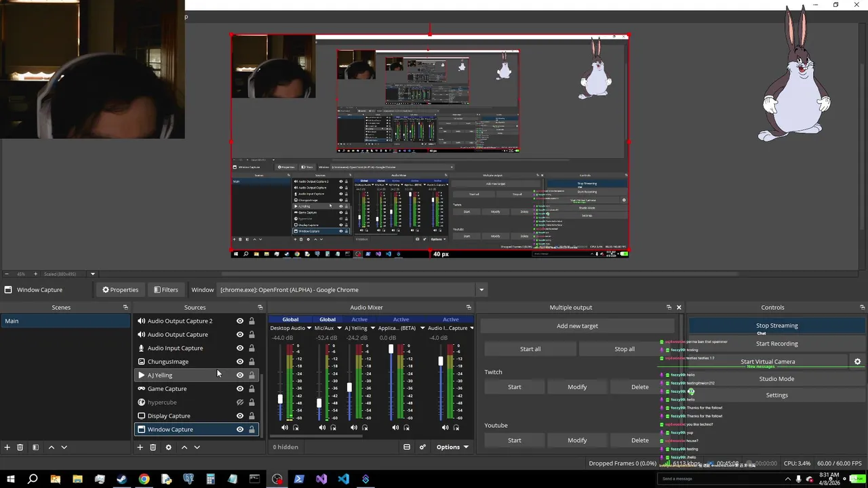Mute the AJ Yelling speaker icon
Image resolution: width=868 pixels, height=488 pixels.
coord(354,428)
